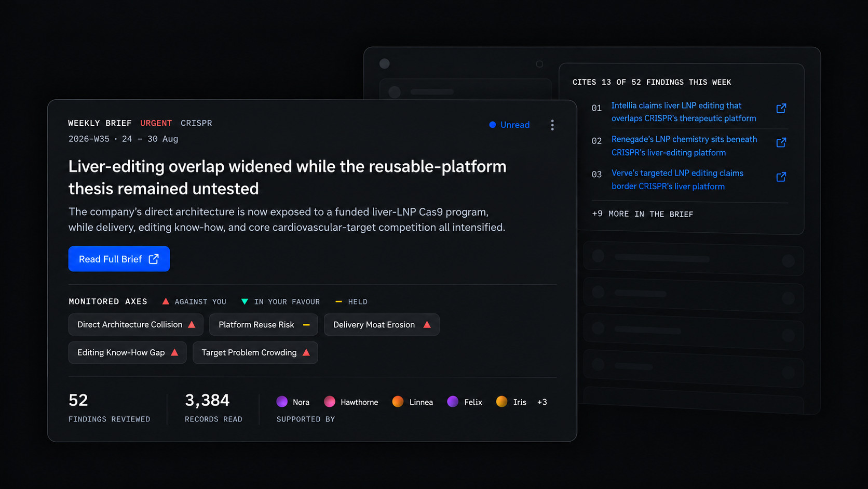
Task: Expand the +3 more supporters
Action: [x=542, y=402]
